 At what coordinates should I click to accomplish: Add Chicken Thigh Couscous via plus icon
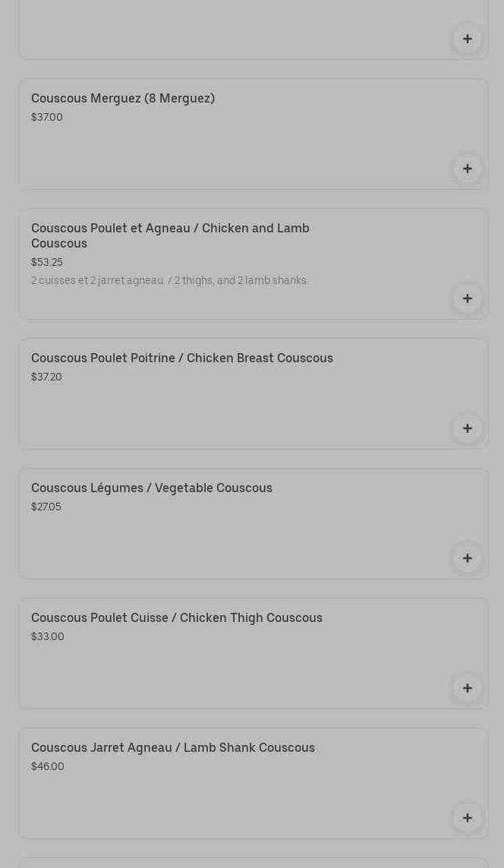pyautogui.click(x=468, y=688)
